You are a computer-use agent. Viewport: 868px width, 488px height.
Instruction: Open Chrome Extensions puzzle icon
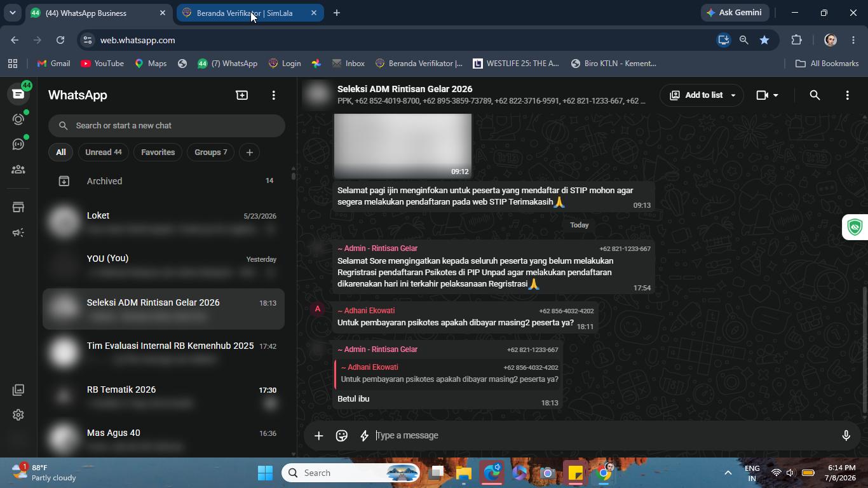pyautogui.click(x=796, y=40)
